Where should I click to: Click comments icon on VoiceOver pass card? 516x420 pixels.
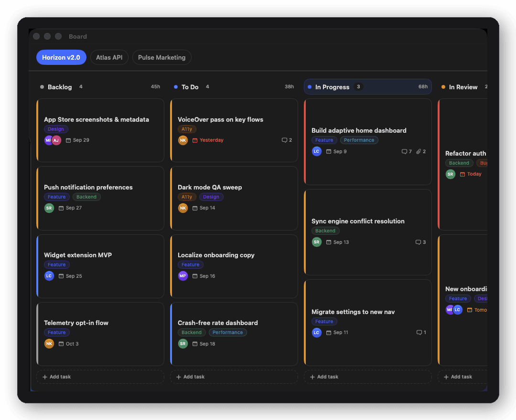click(284, 140)
